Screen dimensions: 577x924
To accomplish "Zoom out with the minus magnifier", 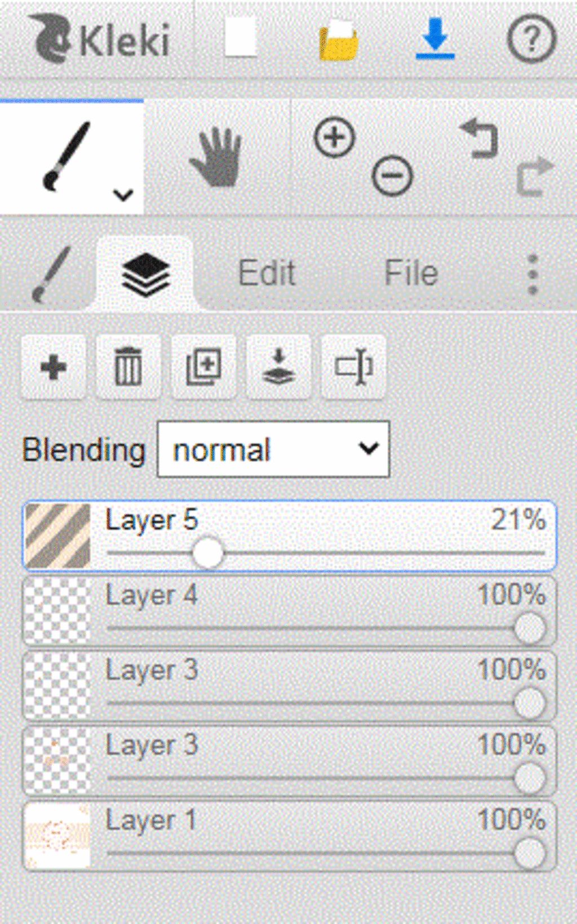I will click(392, 176).
